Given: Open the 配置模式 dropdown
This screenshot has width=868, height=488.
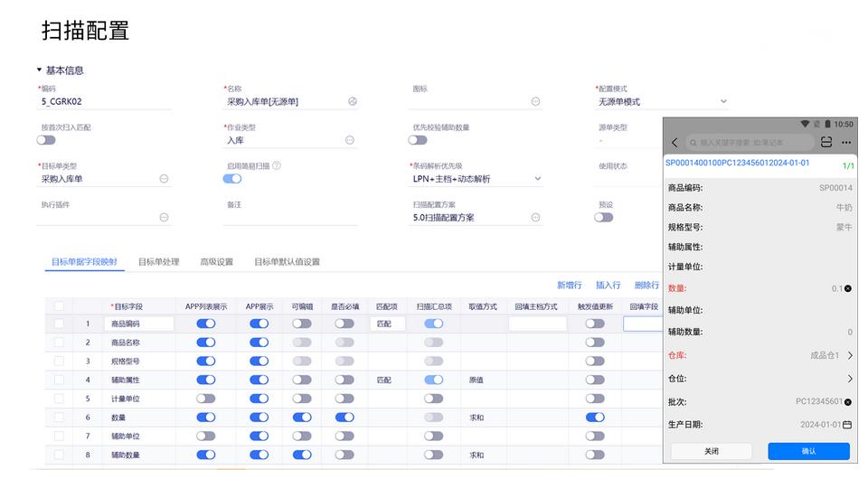Looking at the screenshot, I should click(x=722, y=102).
